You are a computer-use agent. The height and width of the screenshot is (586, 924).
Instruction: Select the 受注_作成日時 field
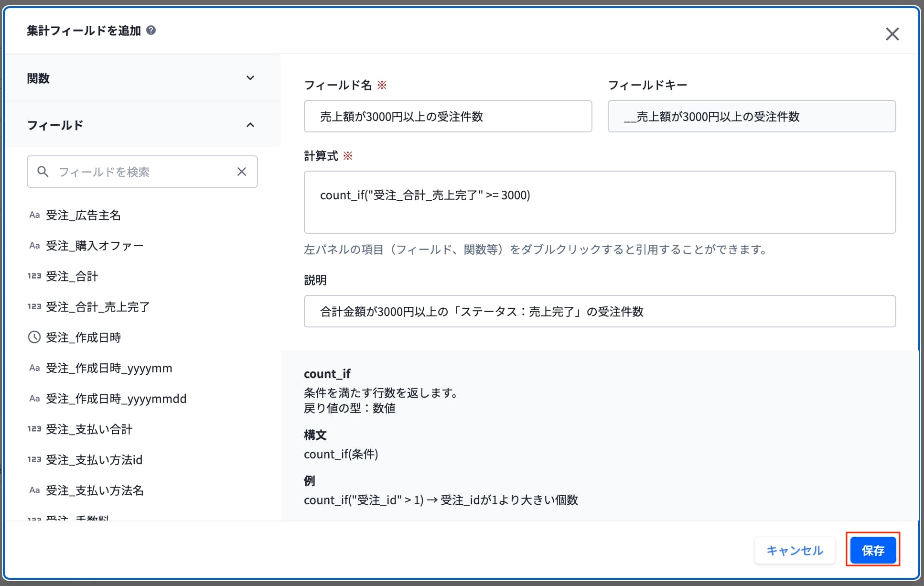(84, 337)
